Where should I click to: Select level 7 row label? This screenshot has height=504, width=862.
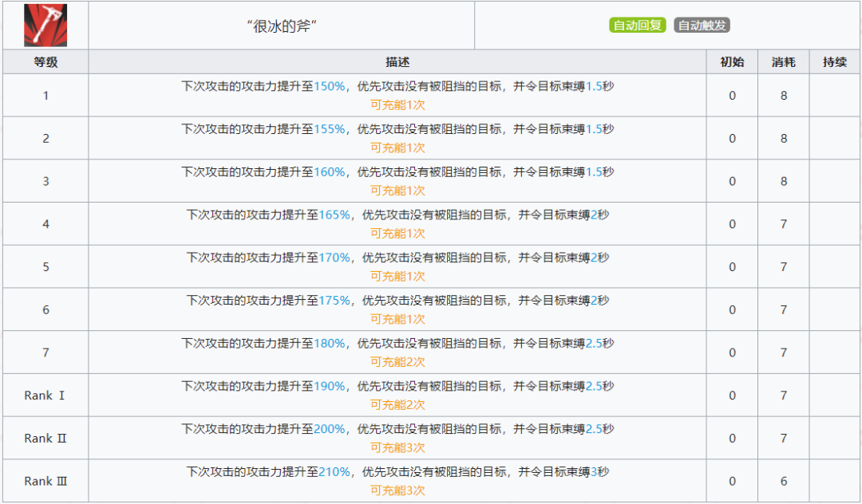[x=45, y=352]
